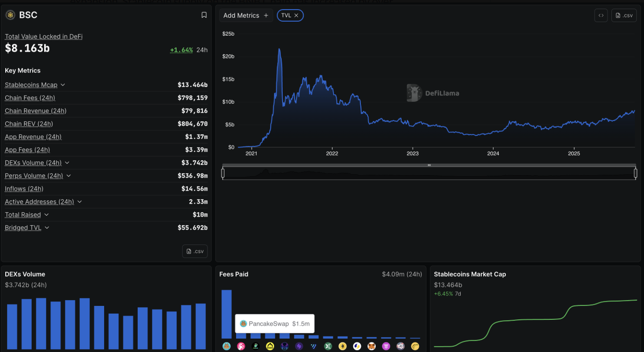Click the green X protocol icon under Fees Paid
Viewport: 644px width, 352px height.
[328, 346]
